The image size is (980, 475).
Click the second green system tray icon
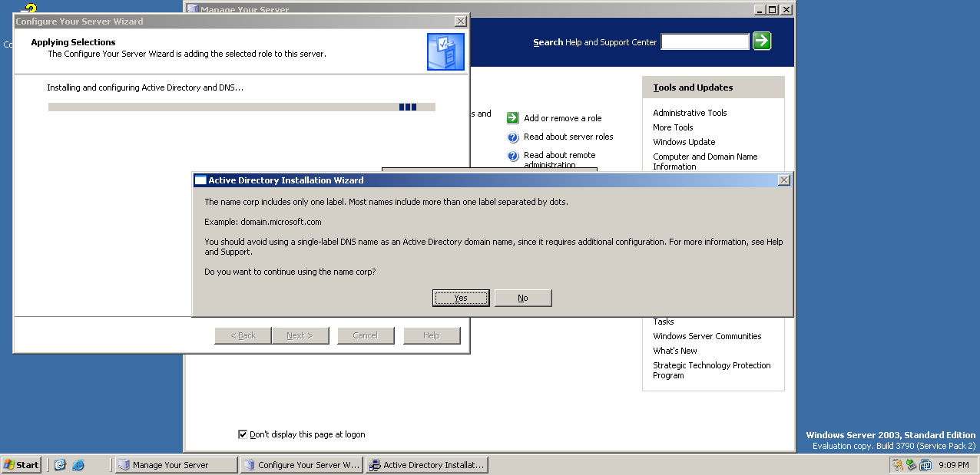[x=911, y=465]
